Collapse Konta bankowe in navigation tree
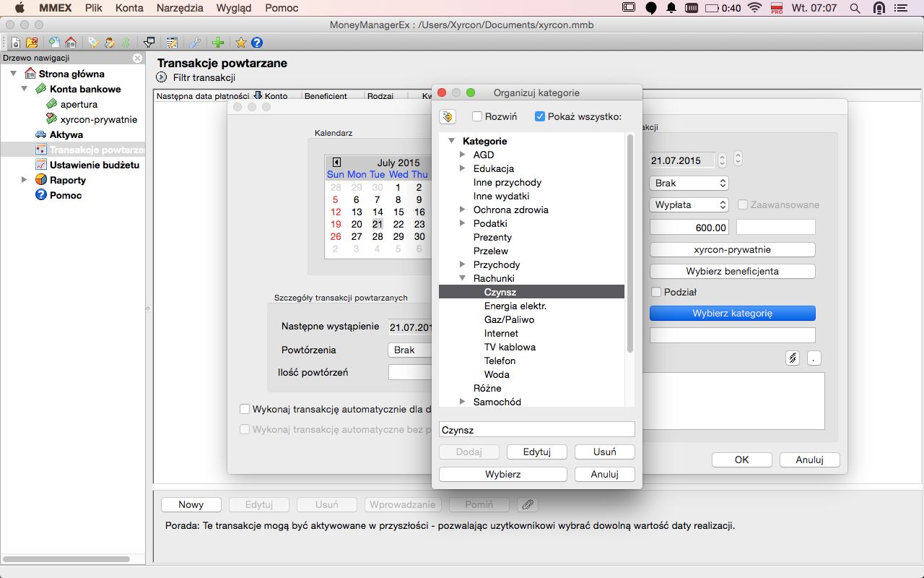Image resolution: width=924 pixels, height=578 pixels. 25,89
